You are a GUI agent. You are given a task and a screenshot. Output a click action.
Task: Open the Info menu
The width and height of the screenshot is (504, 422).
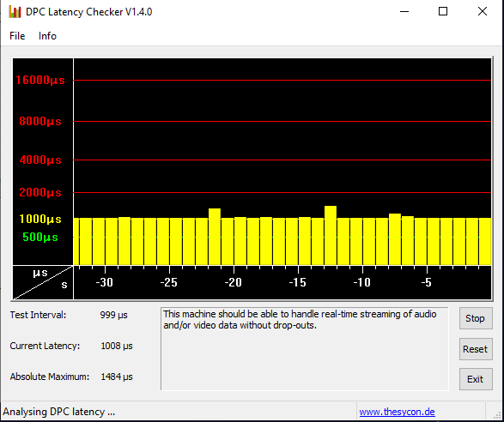pyautogui.click(x=47, y=36)
